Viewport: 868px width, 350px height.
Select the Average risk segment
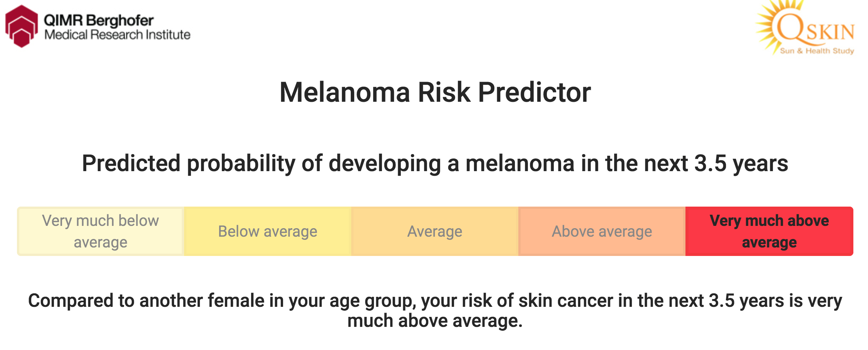point(435,231)
